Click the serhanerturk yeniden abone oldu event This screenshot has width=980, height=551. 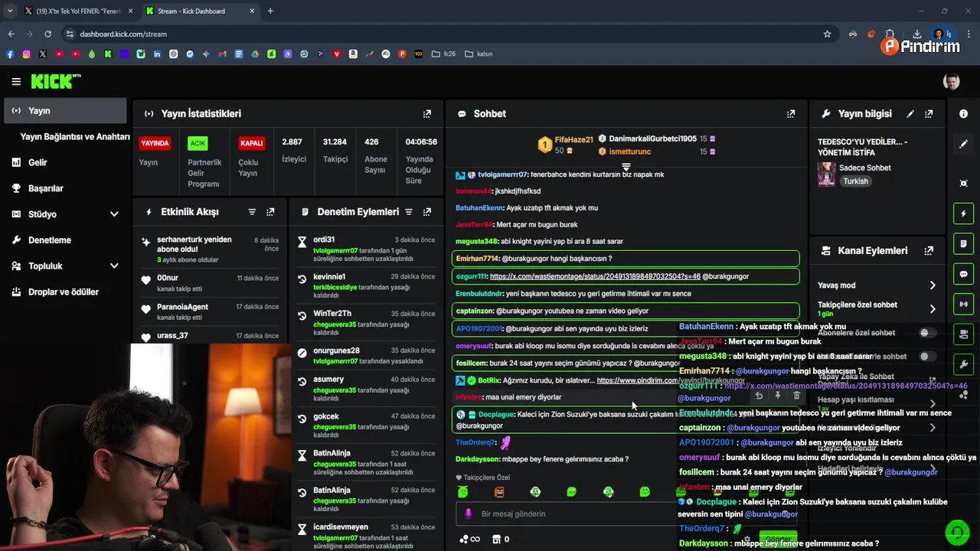coord(210,249)
